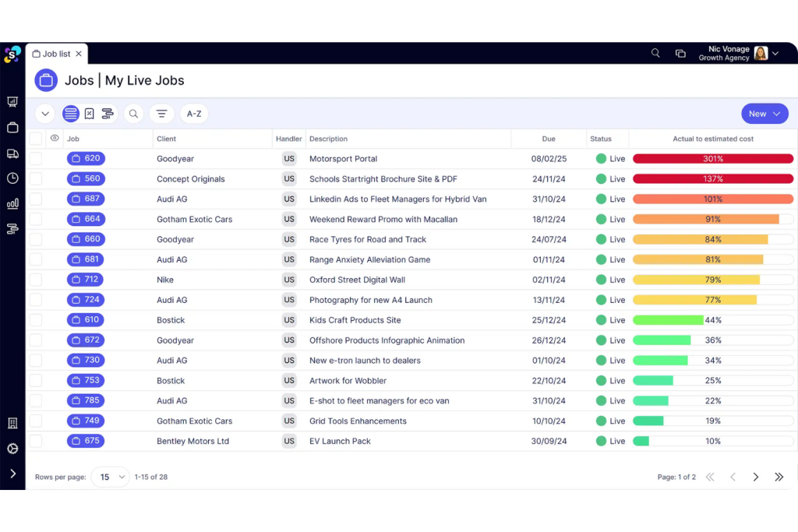The width and height of the screenshot is (798, 532).
Task: Switch to the Job list tab
Action: (56, 54)
